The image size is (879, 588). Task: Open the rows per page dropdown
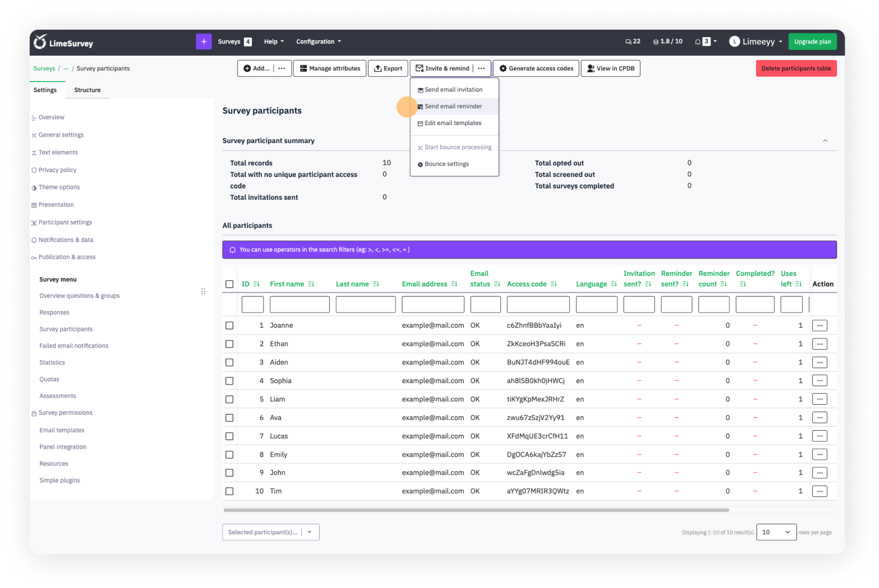pyautogui.click(x=776, y=532)
